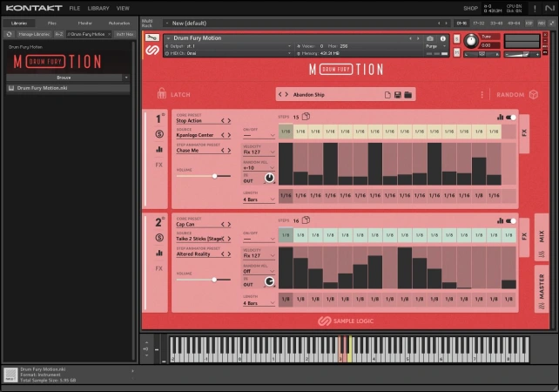Click the Native Instruments logo in top right
Screen dimensions: 559x392
click(x=549, y=8)
